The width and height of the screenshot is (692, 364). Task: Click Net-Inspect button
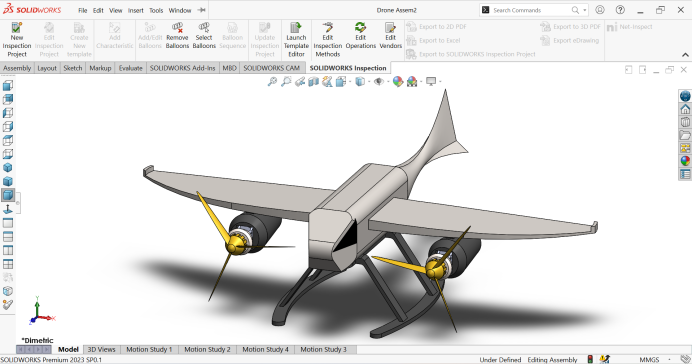tap(630, 27)
